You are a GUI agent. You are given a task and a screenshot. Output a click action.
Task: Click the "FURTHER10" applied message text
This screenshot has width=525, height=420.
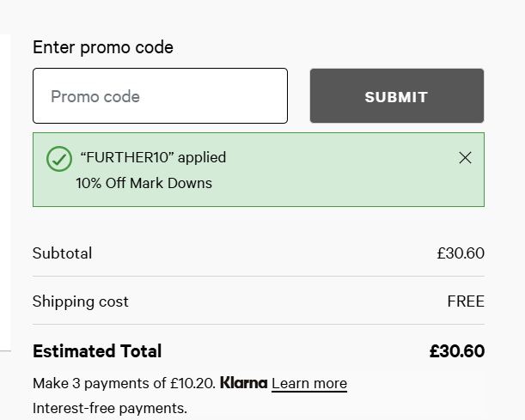[153, 157]
